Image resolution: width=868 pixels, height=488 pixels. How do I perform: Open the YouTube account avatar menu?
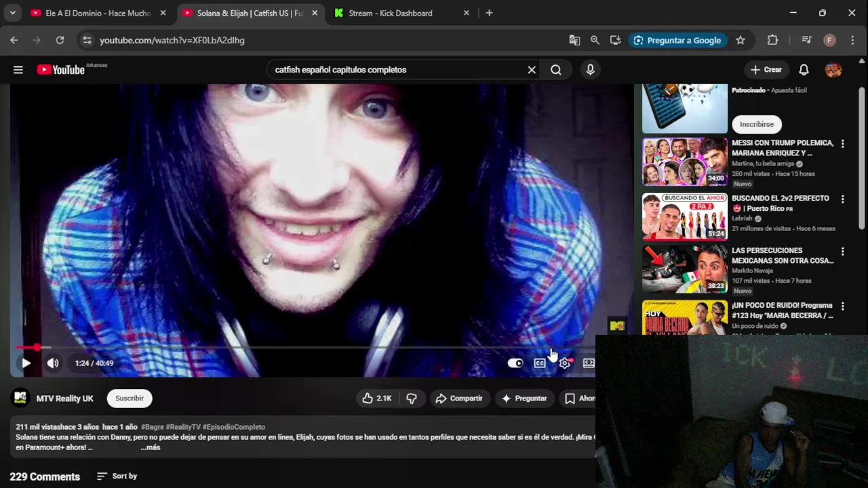tap(833, 70)
